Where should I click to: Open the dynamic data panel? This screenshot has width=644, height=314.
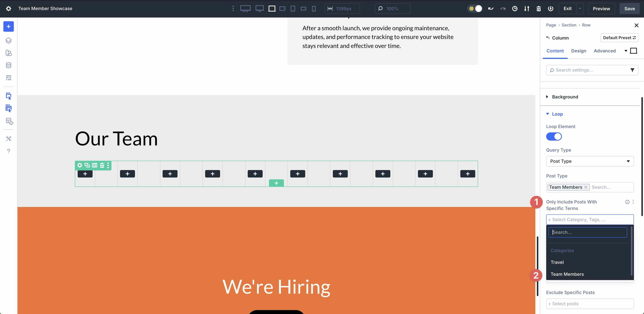(x=9, y=65)
